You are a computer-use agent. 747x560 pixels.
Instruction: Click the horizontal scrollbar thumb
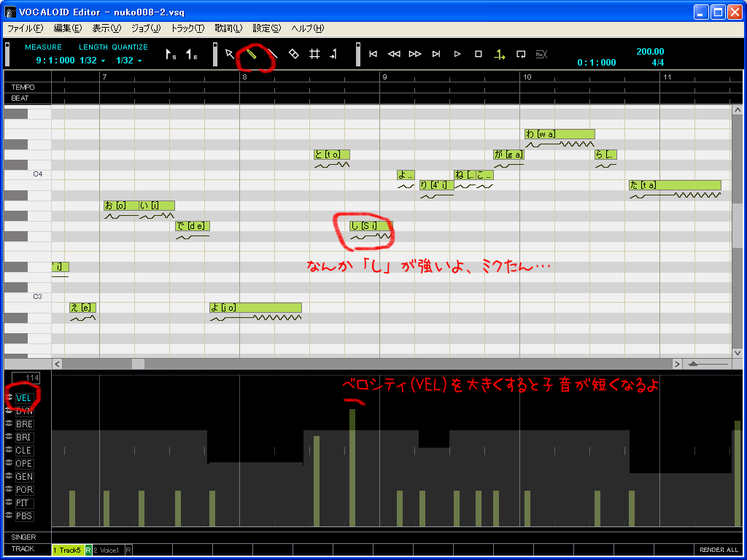click(x=138, y=364)
